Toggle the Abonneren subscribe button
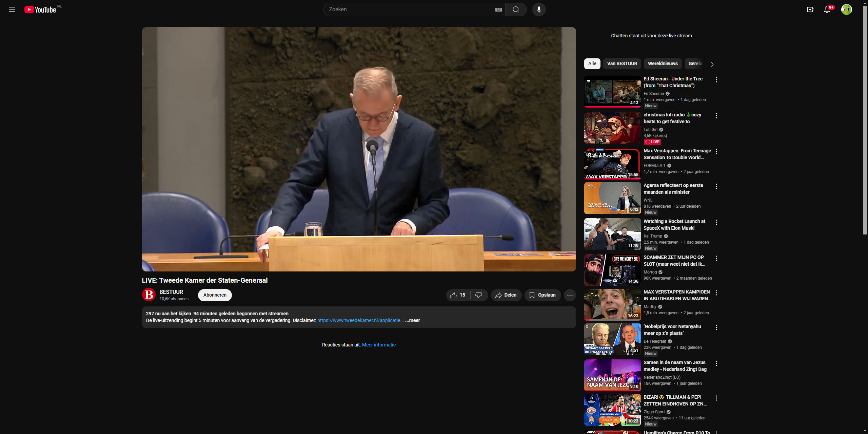 (215, 295)
